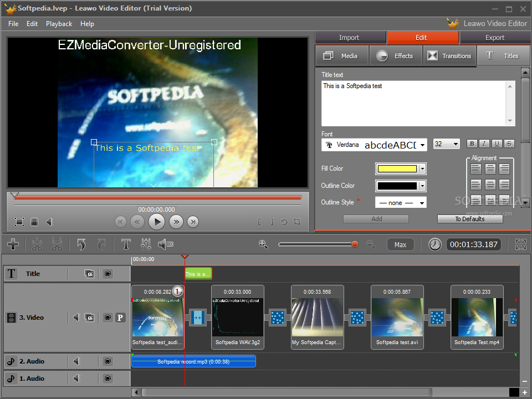Set the mark-out bracket
Viewport: 532px width, 399px height.
pyautogui.click(x=272, y=222)
